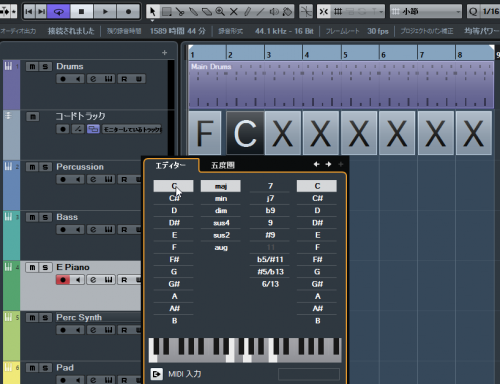Open the Drums channel settings e button
This screenshot has width=500, height=384.
pyautogui.click(x=93, y=79)
